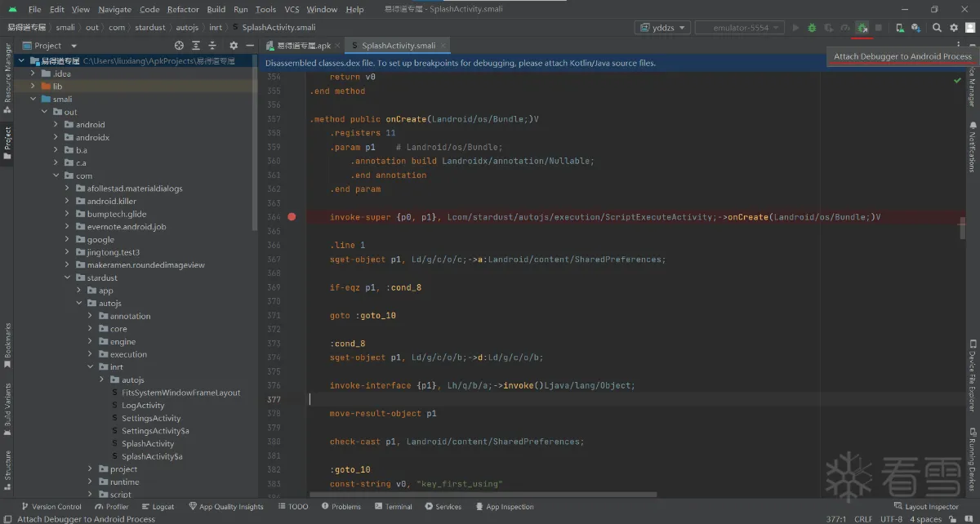The image size is (980, 524).
Task: Open IDE settings gear in top toolbar
Action: 953,28
